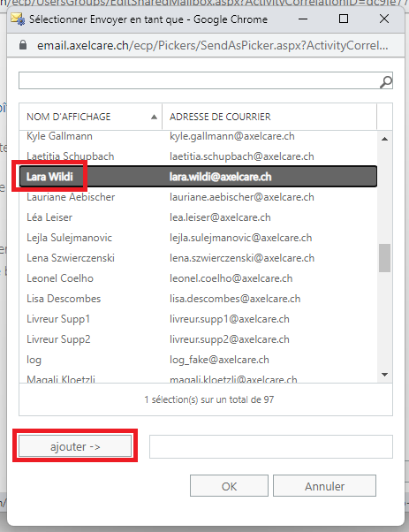
Task: Confirm with the OK button
Action: tap(229, 486)
